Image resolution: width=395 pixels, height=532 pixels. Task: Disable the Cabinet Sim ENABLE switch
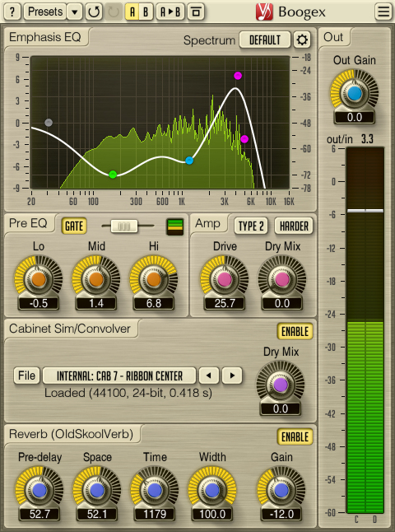[295, 332]
